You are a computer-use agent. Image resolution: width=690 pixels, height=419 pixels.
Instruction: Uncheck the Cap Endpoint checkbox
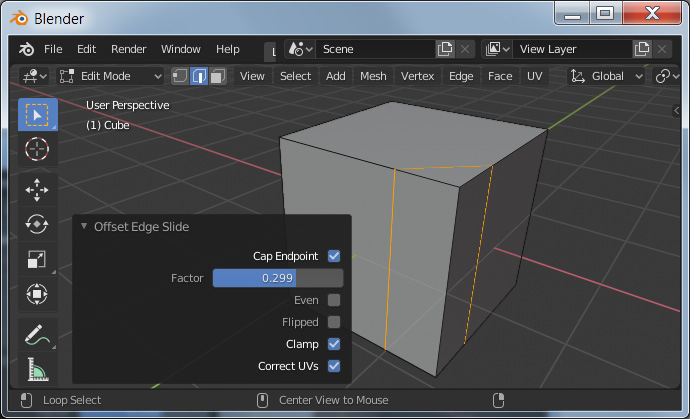click(x=334, y=256)
